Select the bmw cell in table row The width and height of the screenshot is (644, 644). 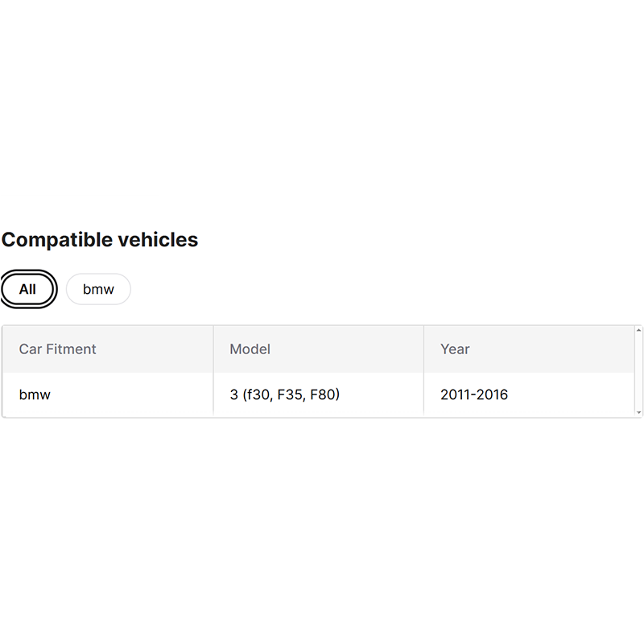[35, 394]
